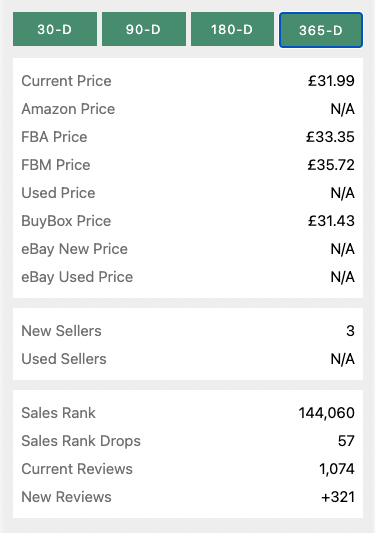Click the Amazon Price label
This screenshot has height=533, width=375.
click(68, 109)
